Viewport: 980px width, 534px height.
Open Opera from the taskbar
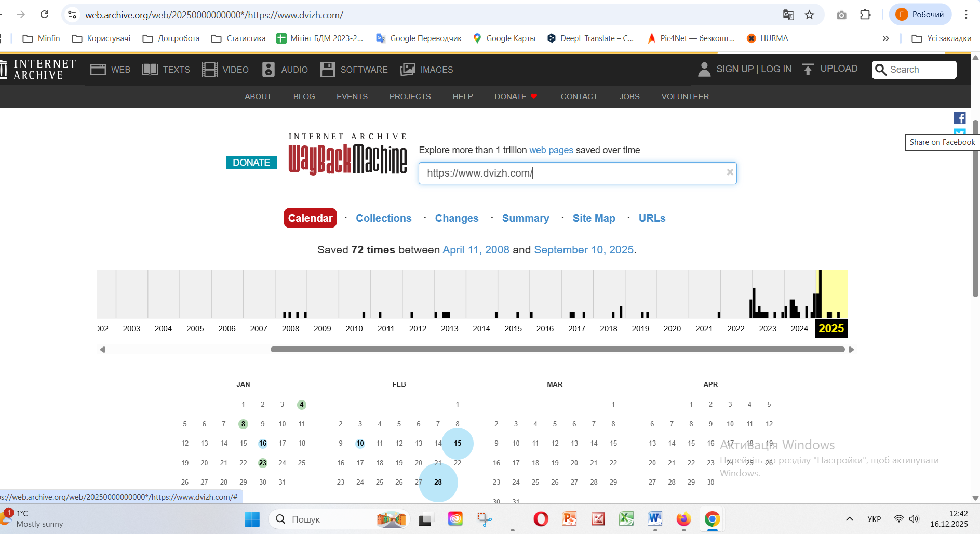pyautogui.click(x=541, y=519)
